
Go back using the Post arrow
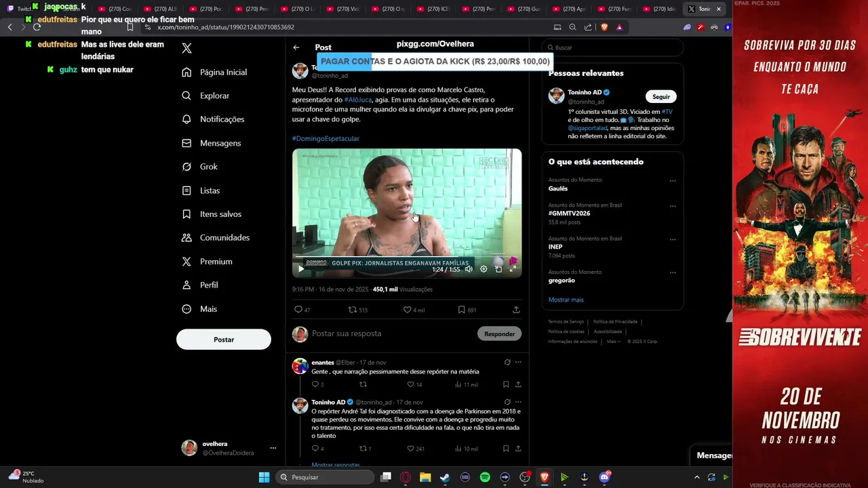click(x=296, y=47)
